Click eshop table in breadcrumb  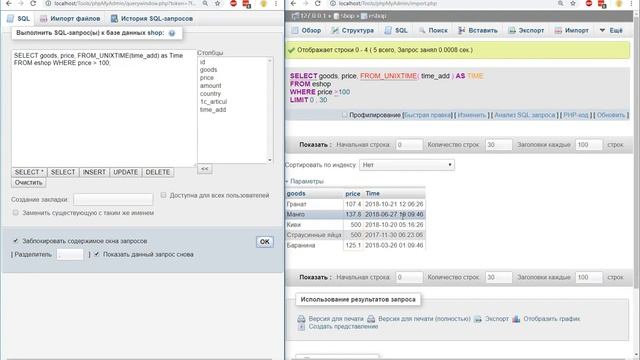(374, 16)
